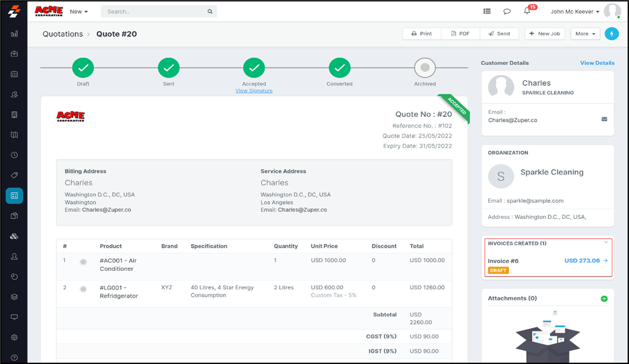This screenshot has height=364, width=629.
Task: Add attachment with green plus icon
Action: [x=604, y=299]
